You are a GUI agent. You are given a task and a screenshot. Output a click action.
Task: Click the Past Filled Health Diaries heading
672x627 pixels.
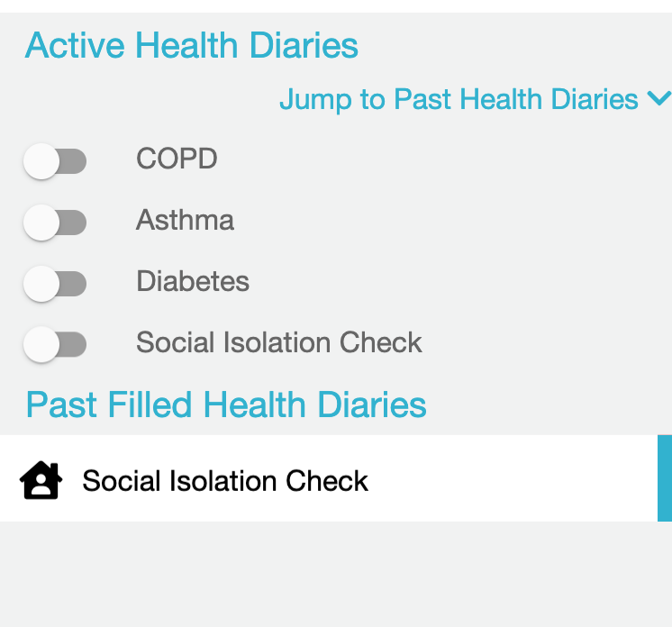226,404
